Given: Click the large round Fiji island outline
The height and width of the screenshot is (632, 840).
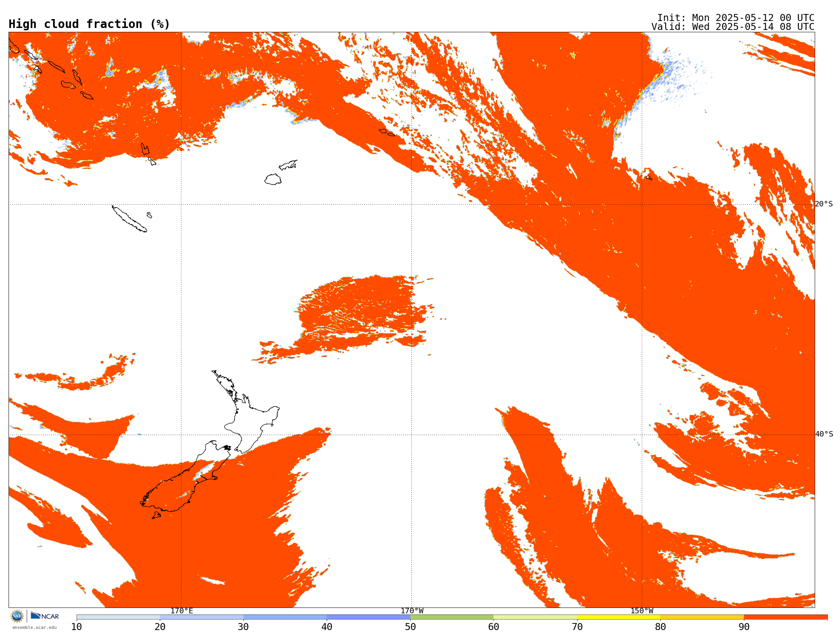Looking at the screenshot, I should (273, 179).
